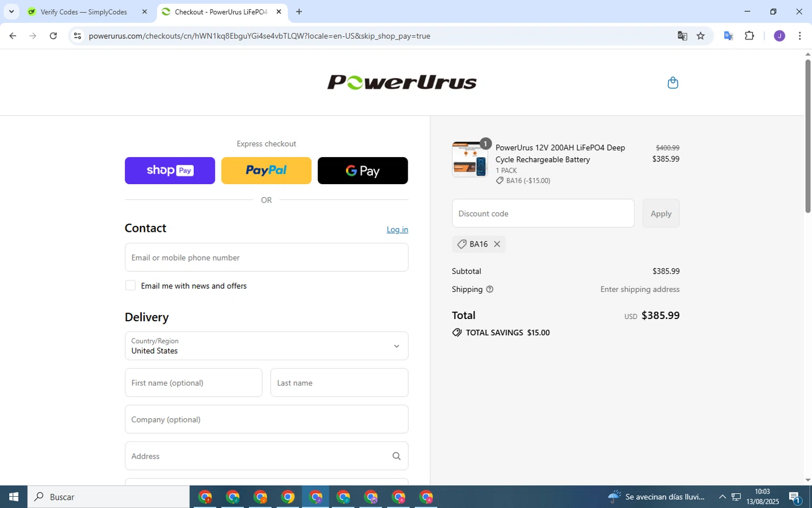Close Checkout PowerUrus tab
Screen dimensions: 812x508
point(279,11)
